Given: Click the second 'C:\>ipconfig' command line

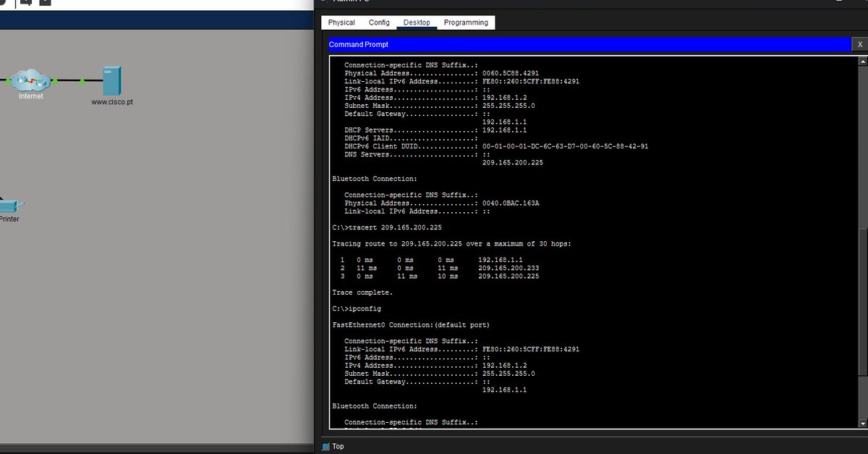Looking at the screenshot, I should click(357, 308).
